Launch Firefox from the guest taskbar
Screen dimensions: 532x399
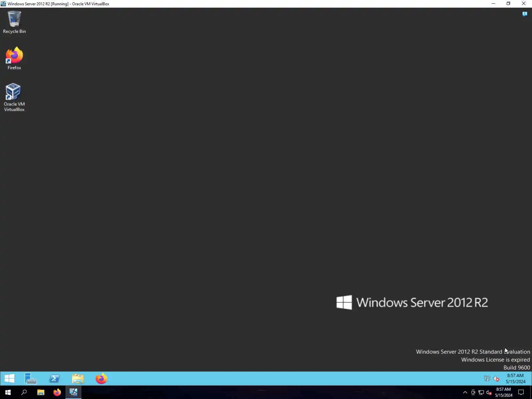tap(101, 378)
